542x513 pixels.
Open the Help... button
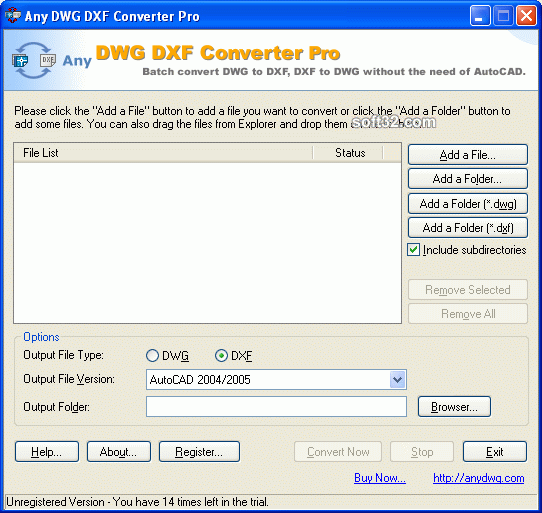[47, 451]
